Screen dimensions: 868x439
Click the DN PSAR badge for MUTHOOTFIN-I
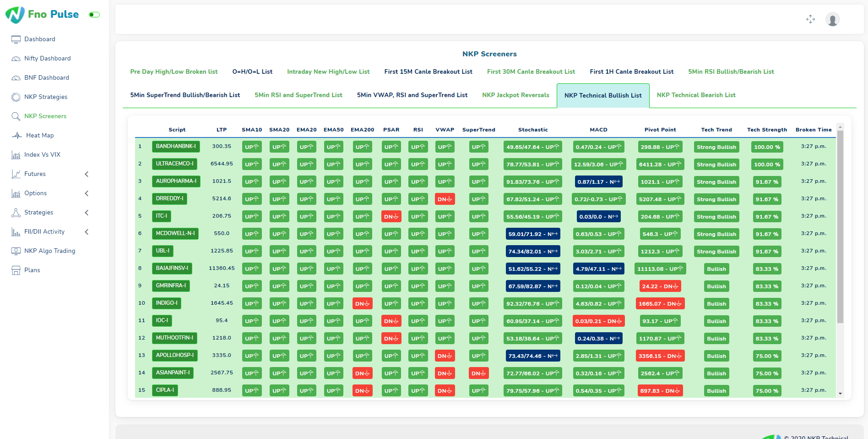tap(391, 338)
